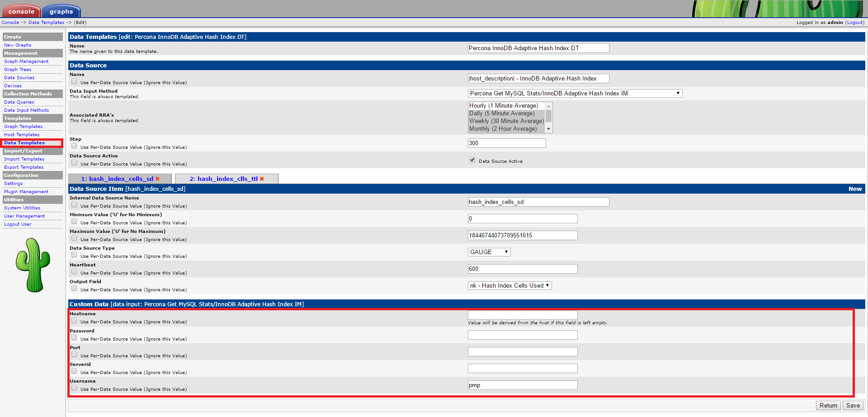Toggle per-data source value for Port
868x417 pixels.
(x=74, y=355)
